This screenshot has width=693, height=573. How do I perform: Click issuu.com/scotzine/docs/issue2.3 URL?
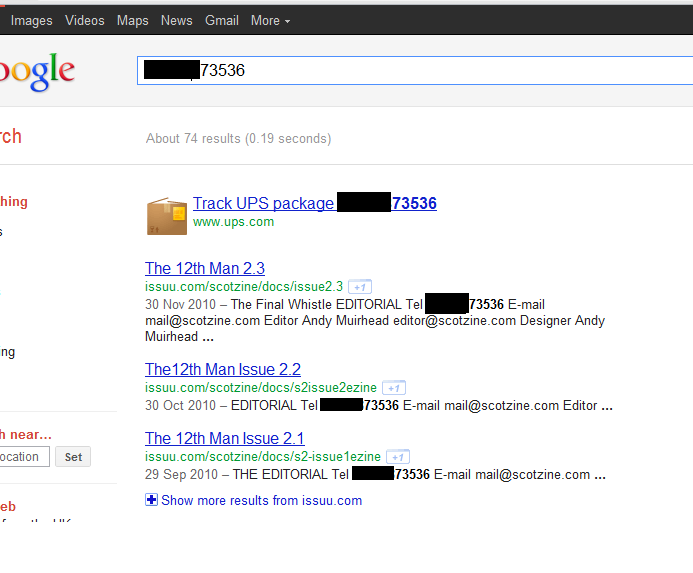(244, 286)
